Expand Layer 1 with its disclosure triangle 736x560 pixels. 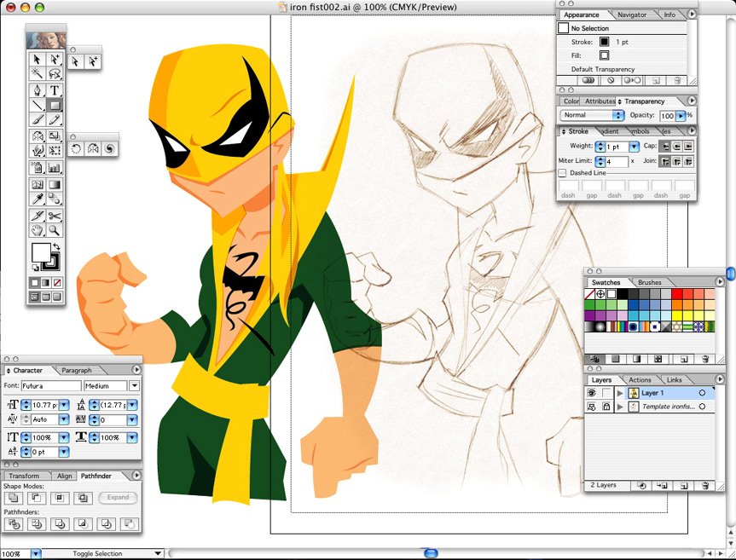click(620, 393)
